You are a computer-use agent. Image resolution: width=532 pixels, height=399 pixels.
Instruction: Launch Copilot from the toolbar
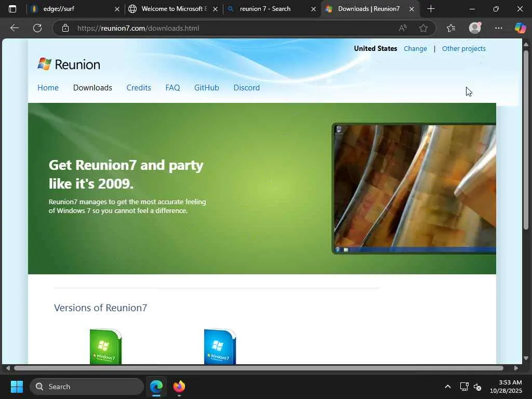[520, 28]
